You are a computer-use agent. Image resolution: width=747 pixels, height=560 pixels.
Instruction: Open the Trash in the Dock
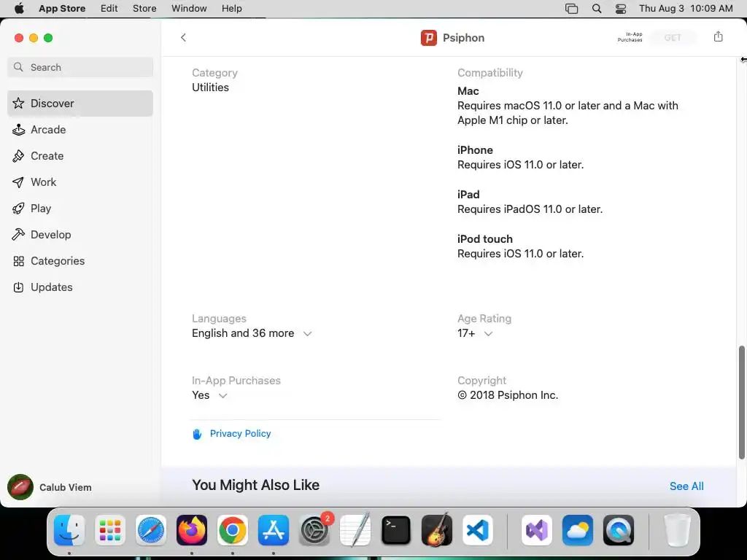pyautogui.click(x=677, y=530)
